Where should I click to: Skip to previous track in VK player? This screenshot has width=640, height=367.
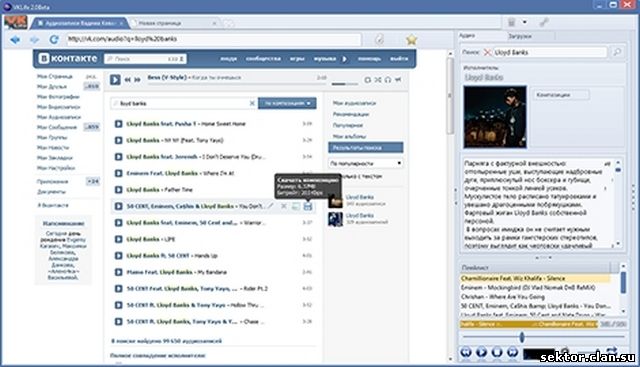click(128, 80)
